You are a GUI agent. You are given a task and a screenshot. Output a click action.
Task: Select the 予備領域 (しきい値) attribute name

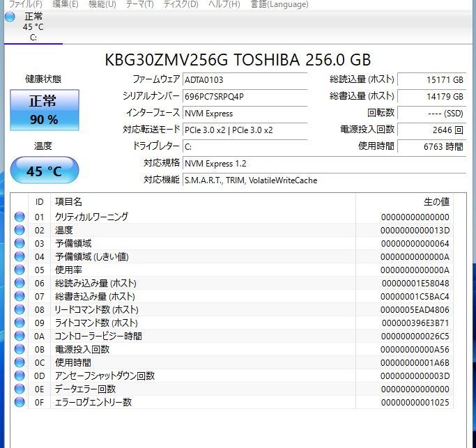(92, 256)
